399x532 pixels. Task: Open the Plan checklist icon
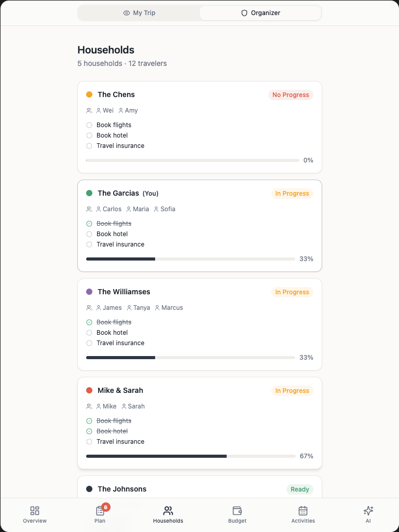point(100,511)
